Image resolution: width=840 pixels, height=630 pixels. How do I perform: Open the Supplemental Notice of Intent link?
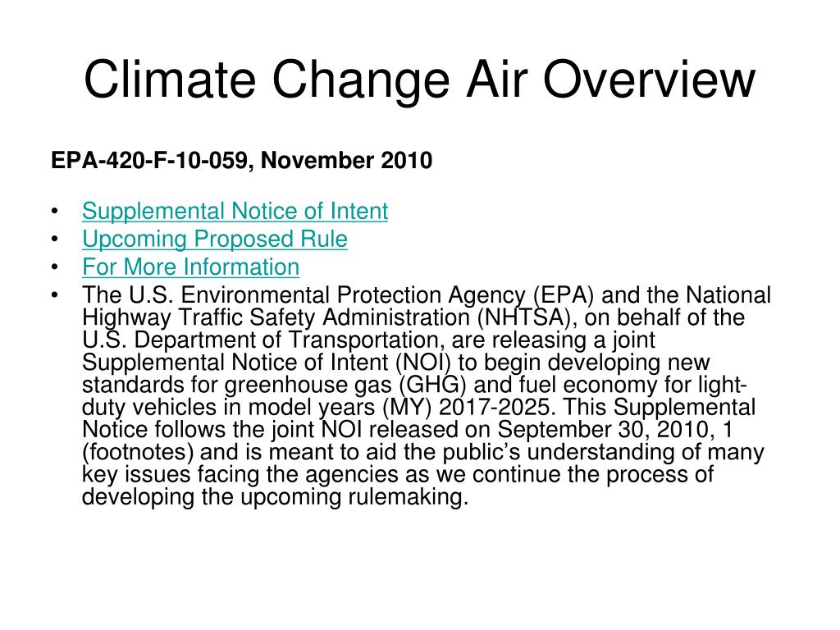(x=235, y=211)
